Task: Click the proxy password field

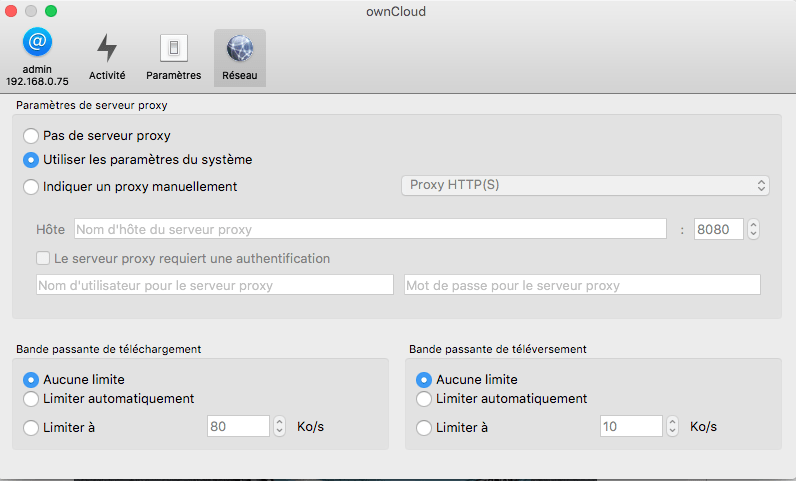Action: click(582, 285)
